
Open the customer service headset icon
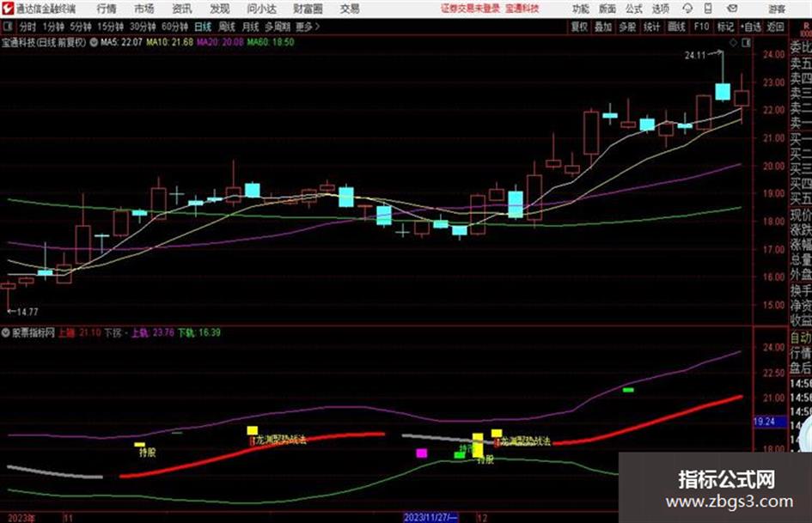coord(687,9)
